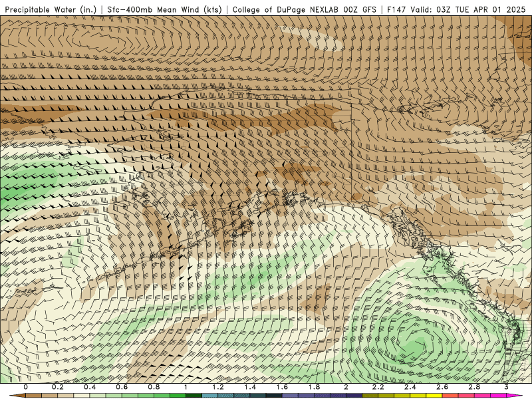This screenshot has height=399, width=532.
Task: Click the 'F147' forecast hour label
Action: click(397, 10)
